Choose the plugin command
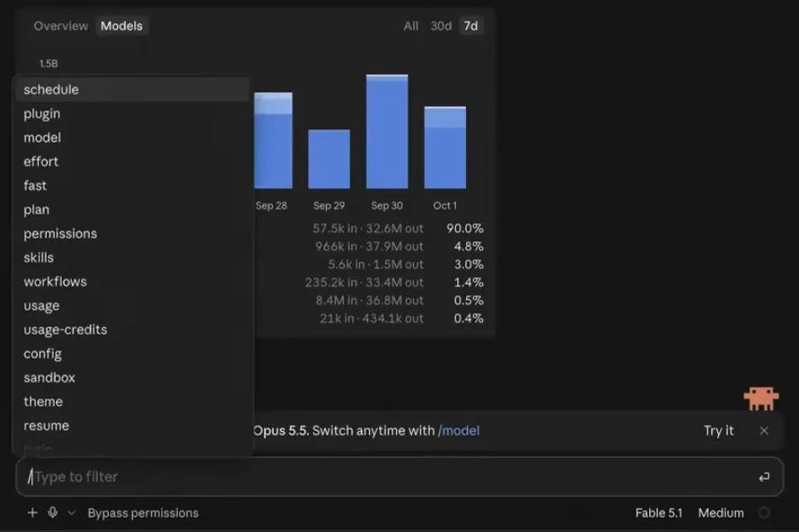 tap(131, 114)
